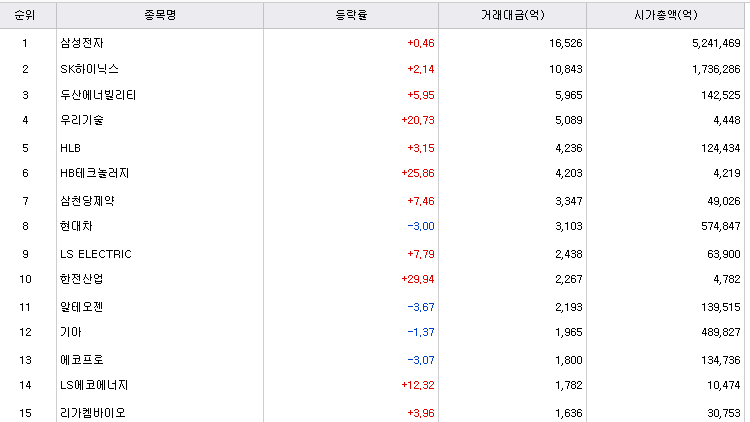Click market cap 5,241,469
750x422 pixels.
click(x=716, y=43)
